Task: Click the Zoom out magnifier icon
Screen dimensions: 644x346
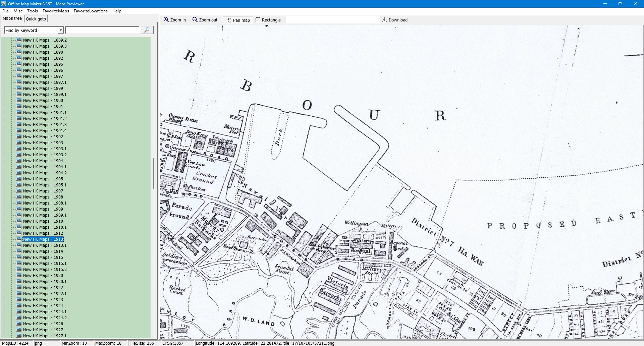Action: click(x=195, y=20)
